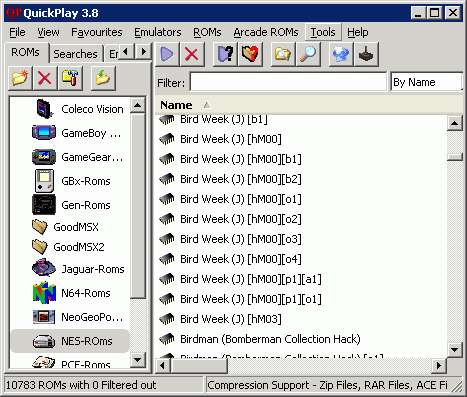The height and width of the screenshot is (397, 467).
Task: Select the NES-ROms console icon
Action: [44, 341]
